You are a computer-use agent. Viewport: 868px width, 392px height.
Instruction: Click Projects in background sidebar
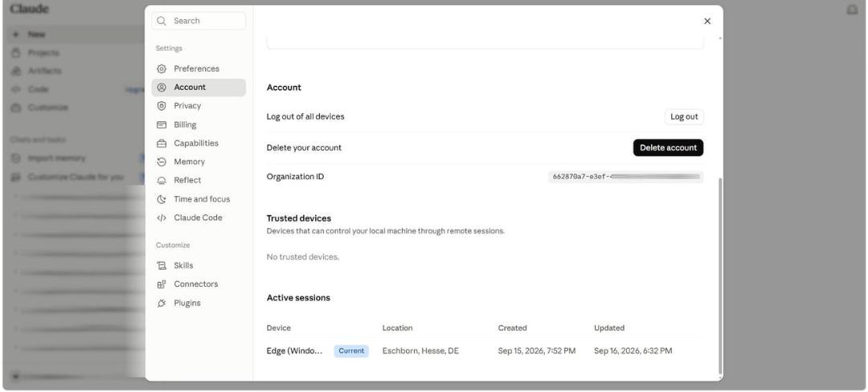click(43, 52)
